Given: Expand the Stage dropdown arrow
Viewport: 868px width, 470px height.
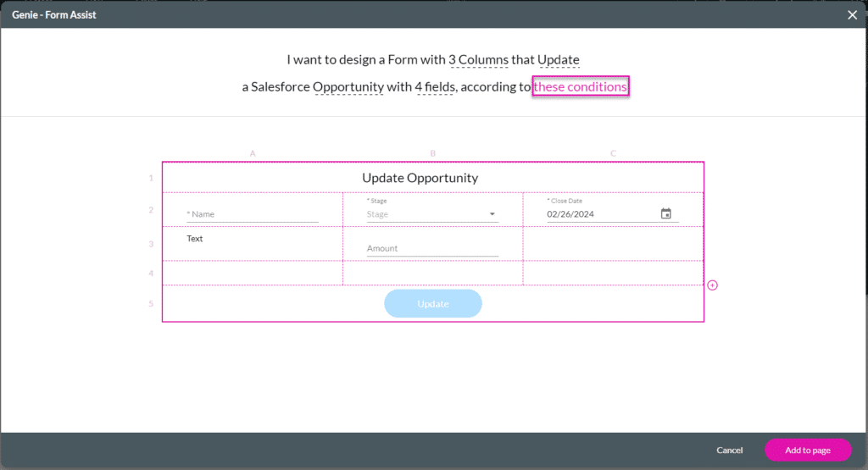Looking at the screenshot, I should 492,214.
